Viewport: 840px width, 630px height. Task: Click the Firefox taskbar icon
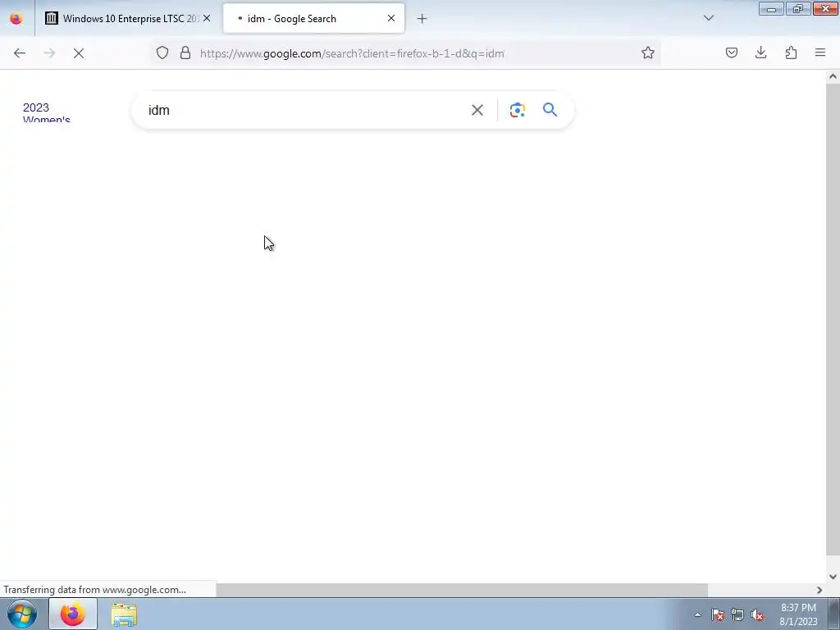click(x=73, y=614)
